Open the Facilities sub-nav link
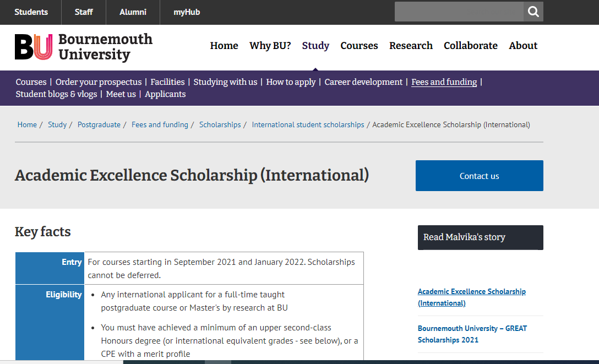The image size is (599, 364). coord(167,82)
